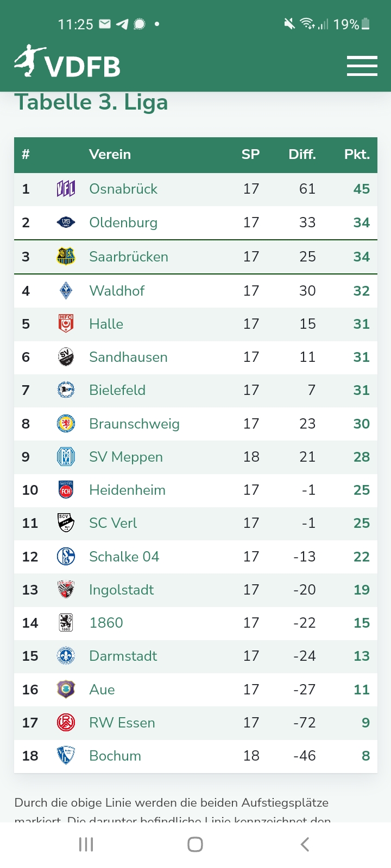
Task: Click the Osnabrück club crest
Action: tap(66, 189)
